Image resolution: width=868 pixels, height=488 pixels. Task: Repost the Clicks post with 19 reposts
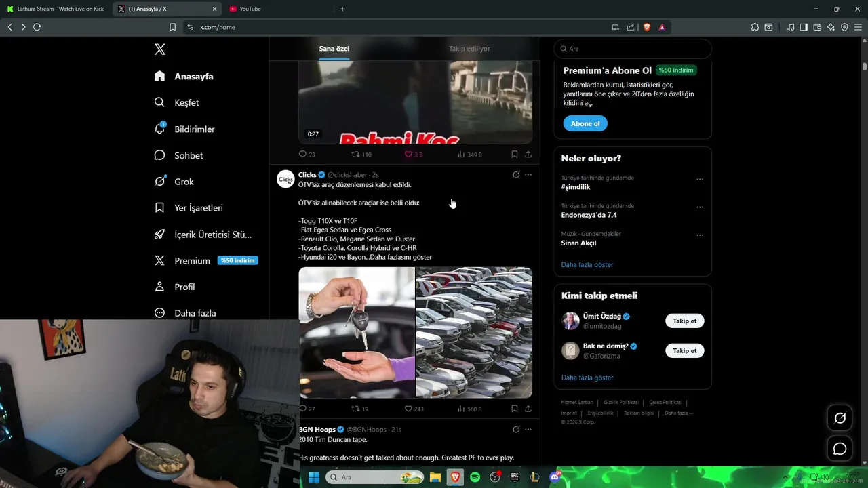click(360, 409)
